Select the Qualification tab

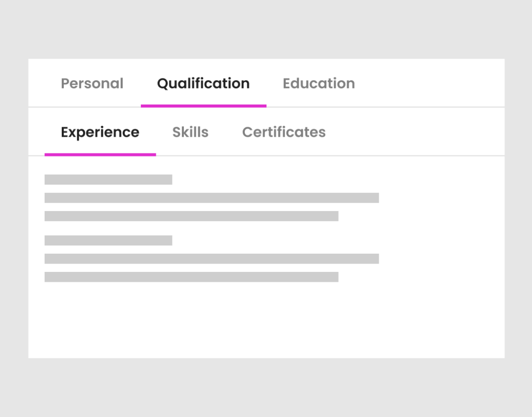click(203, 83)
